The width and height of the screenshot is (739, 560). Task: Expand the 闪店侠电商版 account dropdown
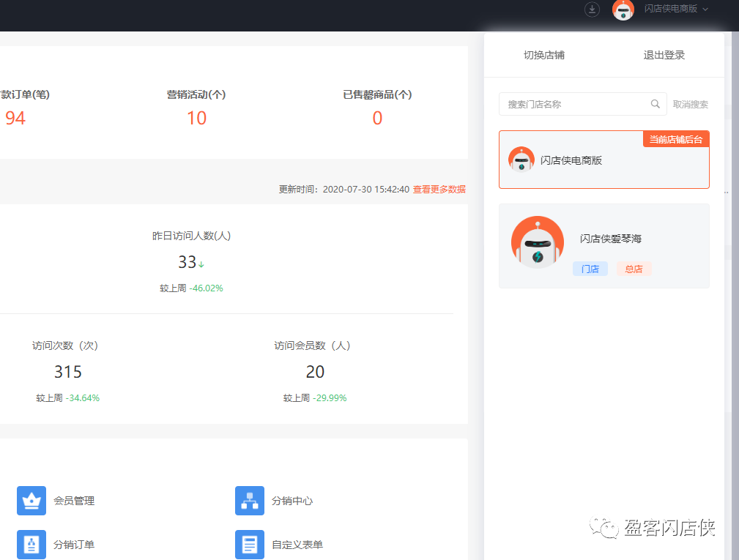click(x=676, y=10)
